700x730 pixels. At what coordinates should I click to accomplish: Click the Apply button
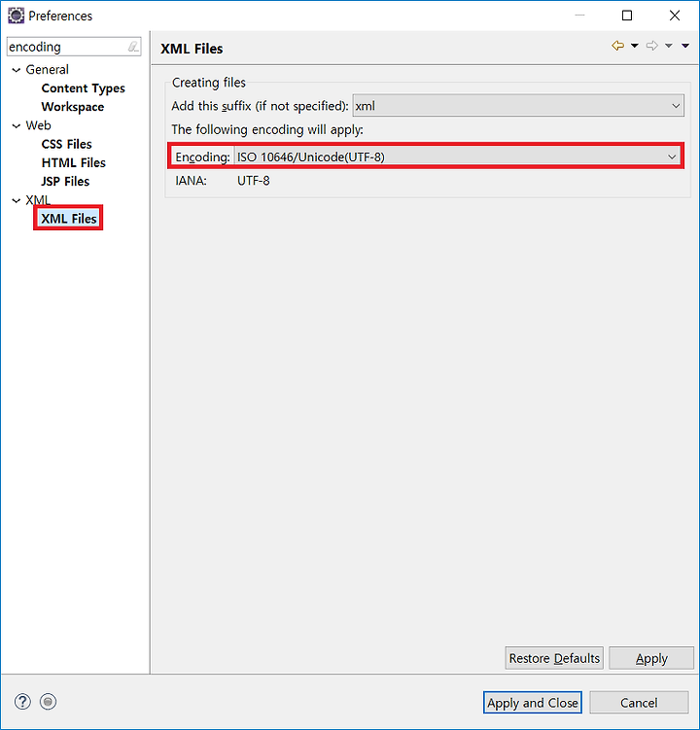coord(651,658)
